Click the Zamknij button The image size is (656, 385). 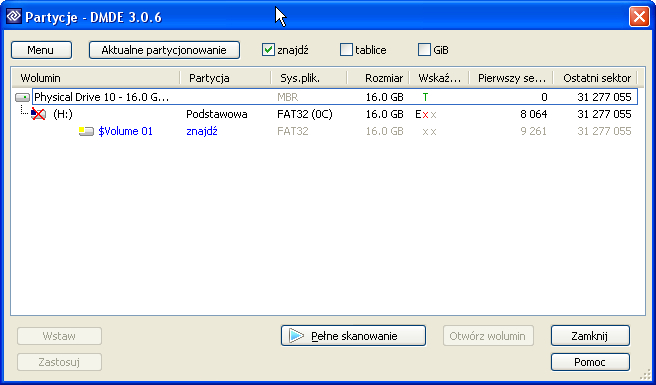(590, 336)
